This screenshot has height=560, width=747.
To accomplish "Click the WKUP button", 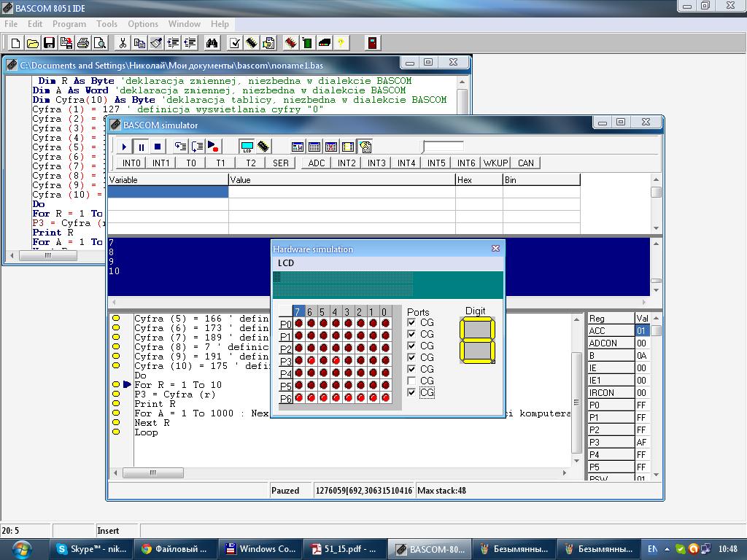I will pos(495,163).
